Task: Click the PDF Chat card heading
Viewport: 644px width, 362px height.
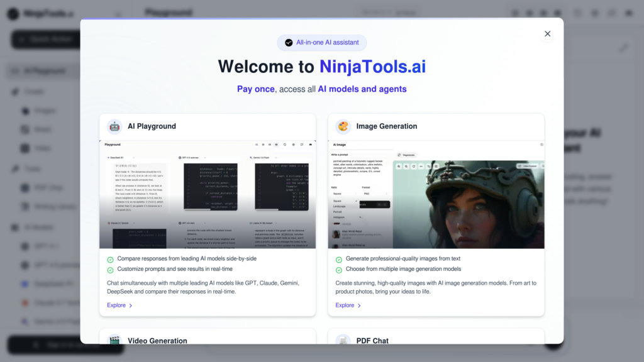Action: point(372,341)
